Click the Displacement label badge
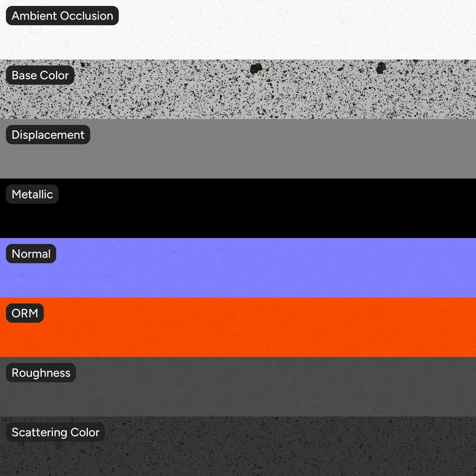 point(48,135)
